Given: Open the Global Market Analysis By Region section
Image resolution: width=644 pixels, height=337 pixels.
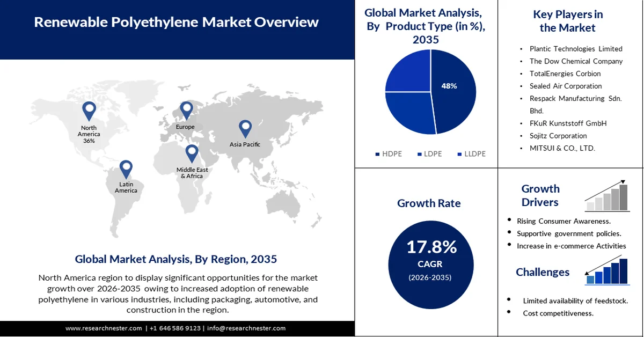Looking at the screenshot, I should 176,259.
